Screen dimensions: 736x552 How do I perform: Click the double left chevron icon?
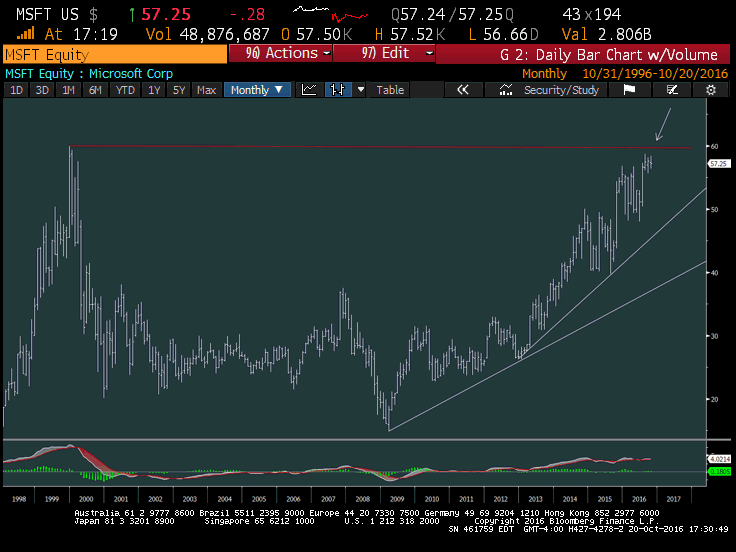tap(463, 90)
